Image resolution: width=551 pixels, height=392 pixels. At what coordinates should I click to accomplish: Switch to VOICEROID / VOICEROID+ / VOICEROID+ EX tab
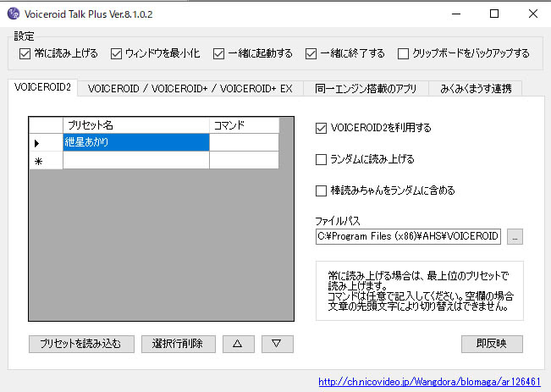click(190, 89)
